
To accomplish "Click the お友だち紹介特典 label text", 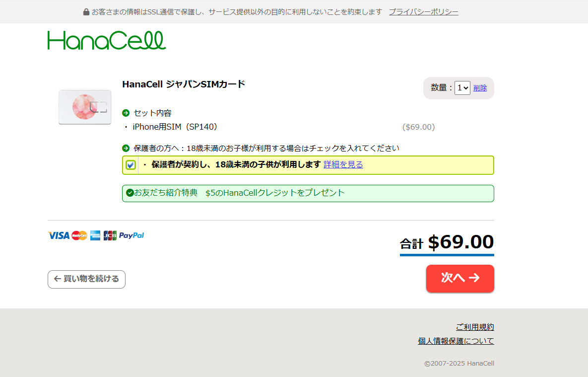I will 166,193.
